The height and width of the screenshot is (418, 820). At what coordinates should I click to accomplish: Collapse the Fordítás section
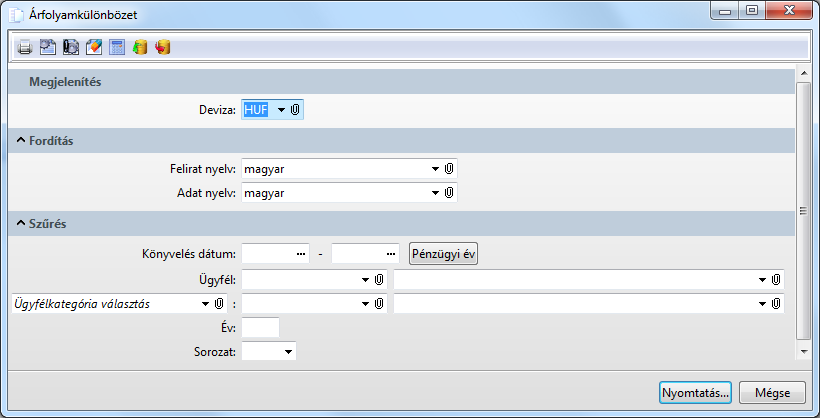coord(21,141)
